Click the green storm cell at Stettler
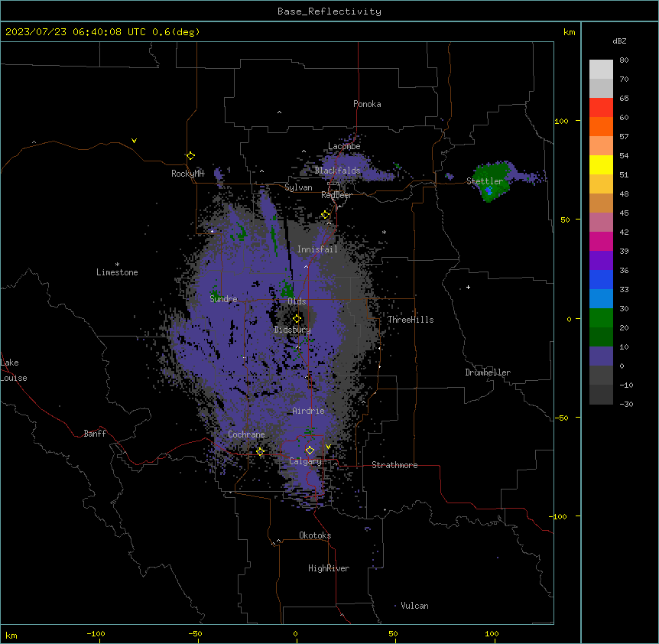The height and width of the screenshot is (644, 659). point(492,181)
